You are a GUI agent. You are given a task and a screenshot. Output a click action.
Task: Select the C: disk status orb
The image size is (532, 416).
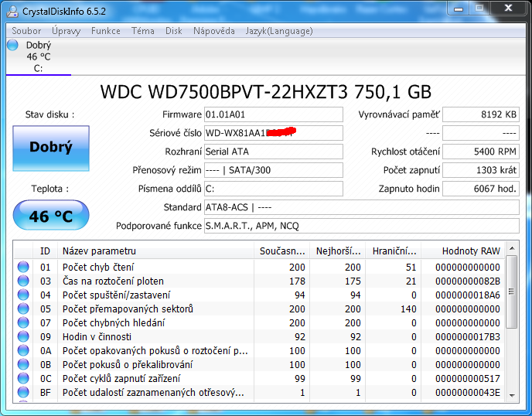coord(12,45)
